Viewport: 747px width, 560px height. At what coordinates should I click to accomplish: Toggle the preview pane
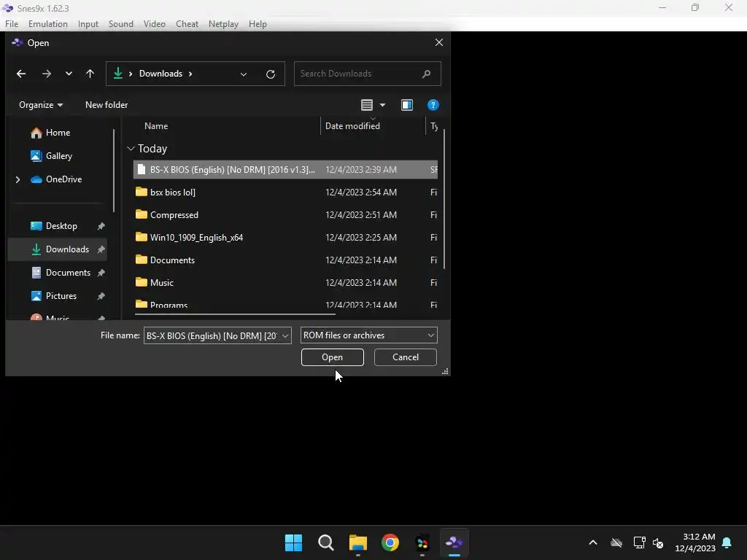(x=407, y=105)
